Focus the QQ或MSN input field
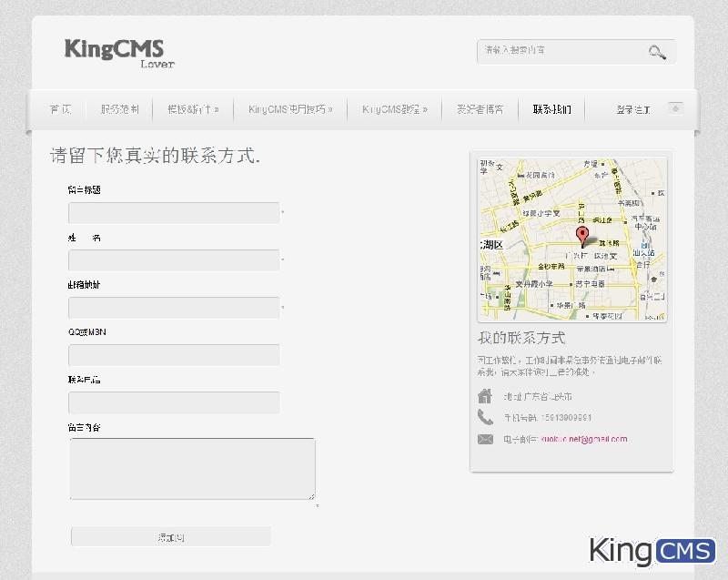 (174, 355)
